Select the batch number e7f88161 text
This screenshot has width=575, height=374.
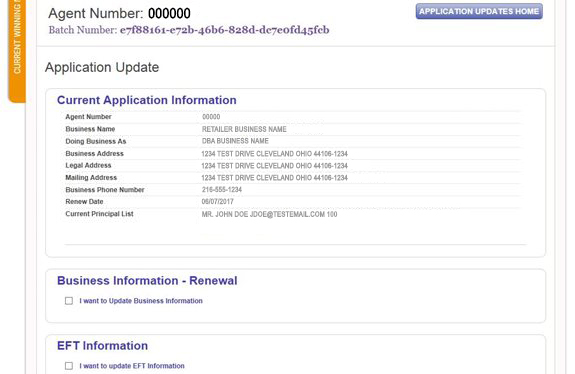click(224, 30)
